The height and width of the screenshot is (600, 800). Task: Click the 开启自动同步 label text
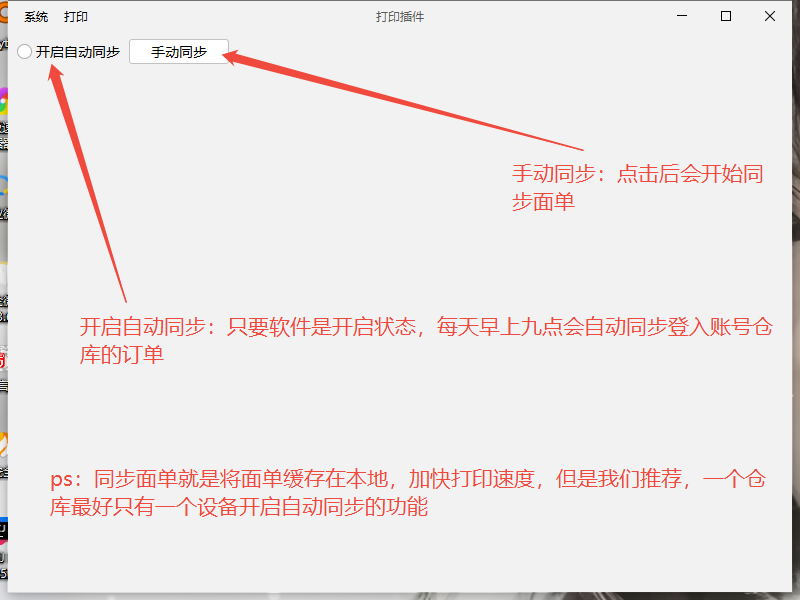coord(78,52)
